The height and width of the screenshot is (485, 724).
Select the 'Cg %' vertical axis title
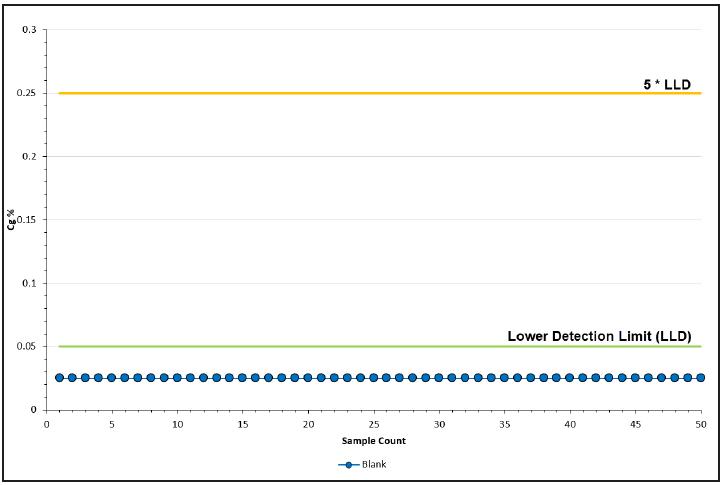12,220
